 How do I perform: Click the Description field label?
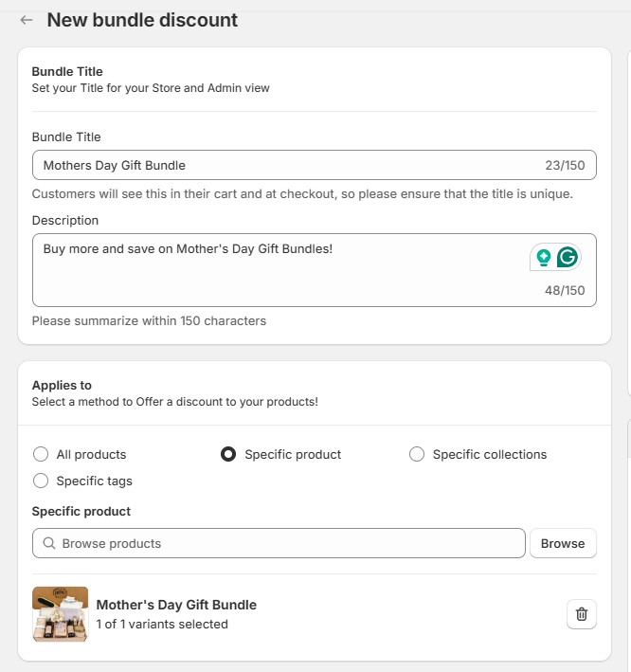[x=65, y=220]
